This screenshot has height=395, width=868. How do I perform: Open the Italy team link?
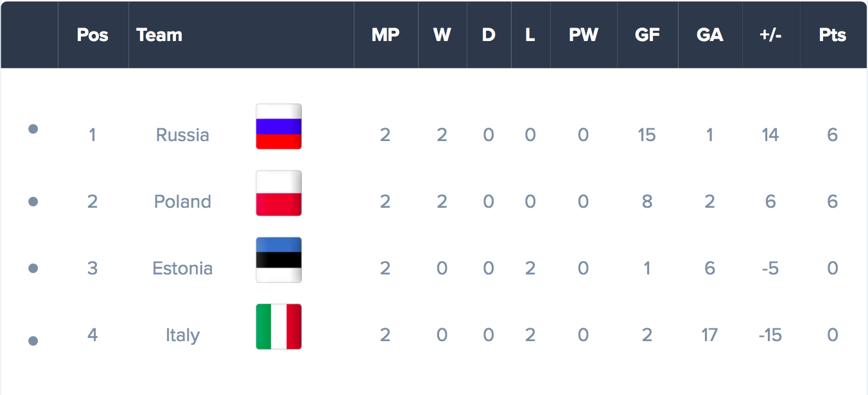click(182, 335)
